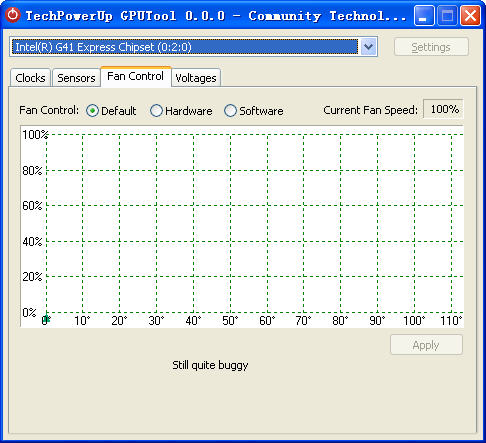Switch to the Sensors tab
486x443 pixels.
tap(76, 78)
